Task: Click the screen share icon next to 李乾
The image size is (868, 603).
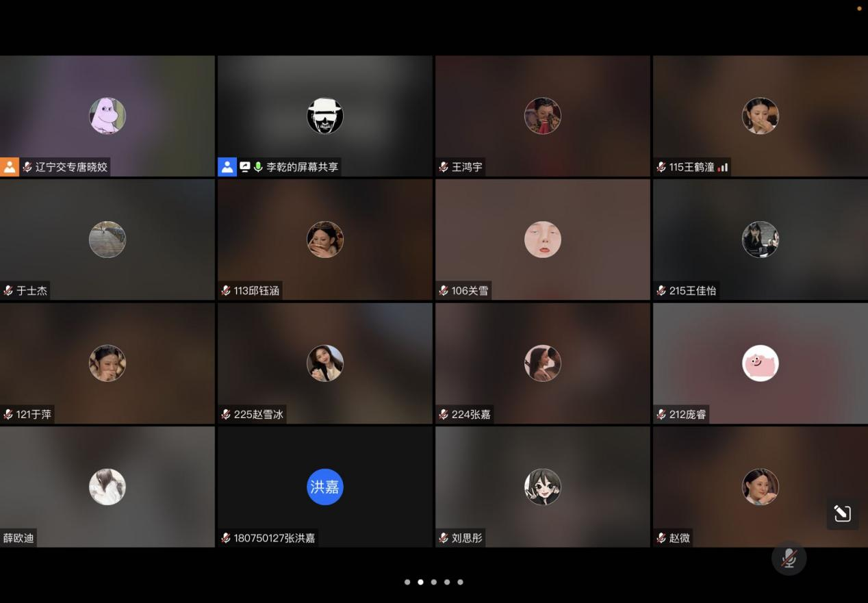Action: click(x=245, y=166)
